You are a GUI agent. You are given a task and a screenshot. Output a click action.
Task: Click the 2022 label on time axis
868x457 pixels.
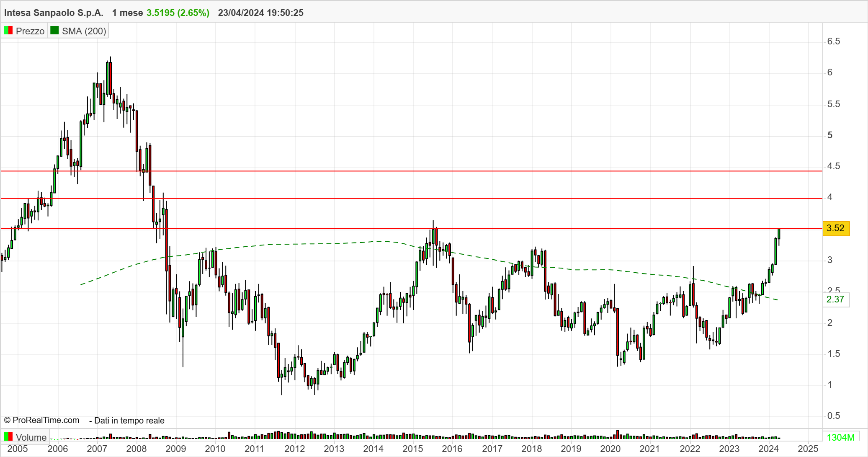(690, 449)
